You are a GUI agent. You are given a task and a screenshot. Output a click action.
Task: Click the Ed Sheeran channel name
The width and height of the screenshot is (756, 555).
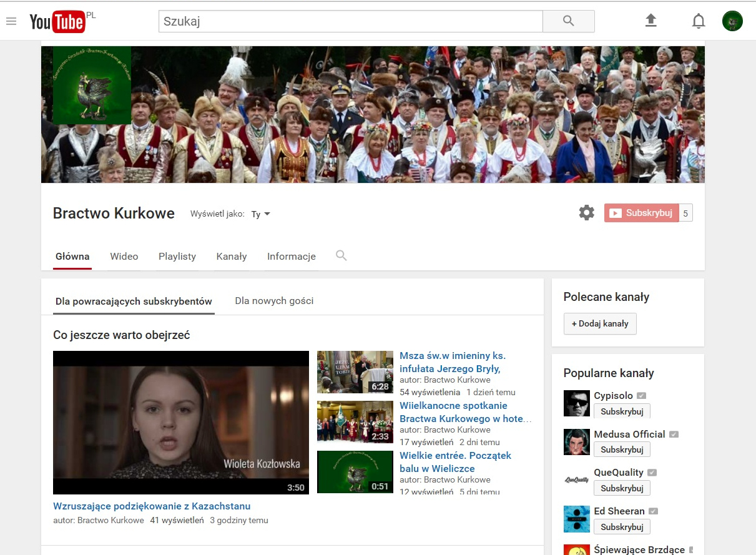619,511
